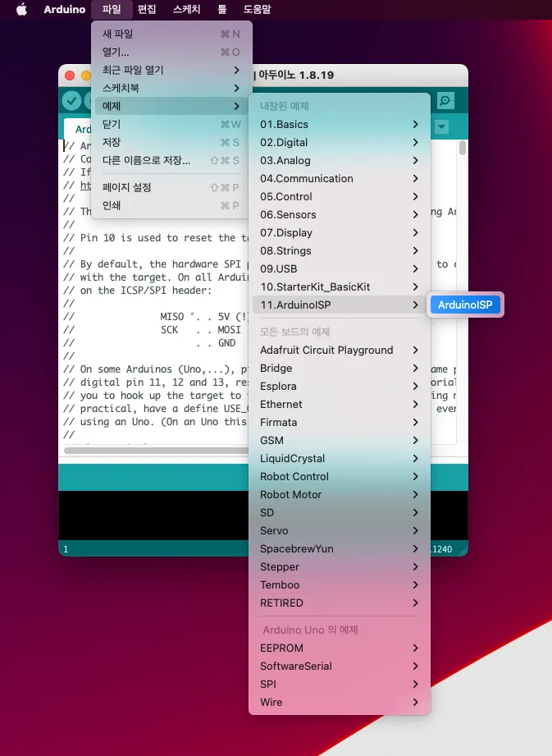Open Stepper library examples
This screenshot has width=552, height=756.
339,567
